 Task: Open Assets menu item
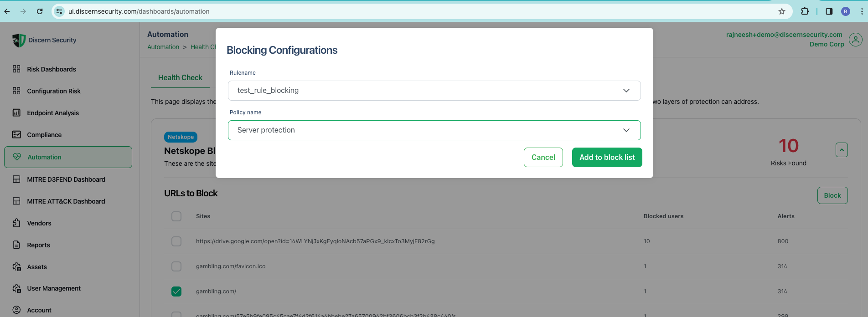pos(37,267)
